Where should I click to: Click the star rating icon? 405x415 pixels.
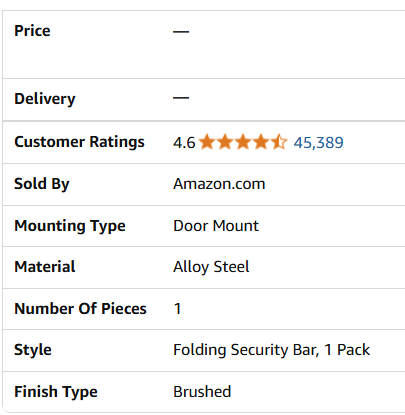[243, 142]
